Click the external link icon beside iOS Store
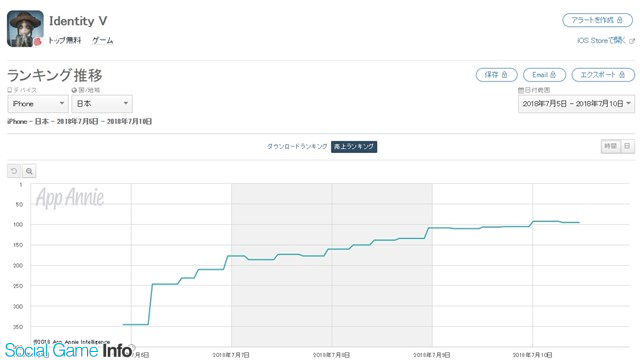 tap(632, 41)
